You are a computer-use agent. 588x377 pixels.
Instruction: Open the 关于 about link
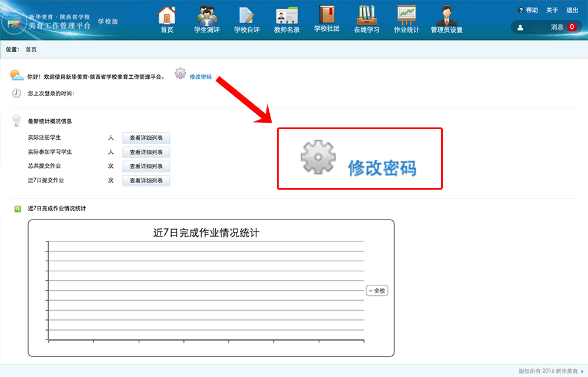tap(552, 10)
